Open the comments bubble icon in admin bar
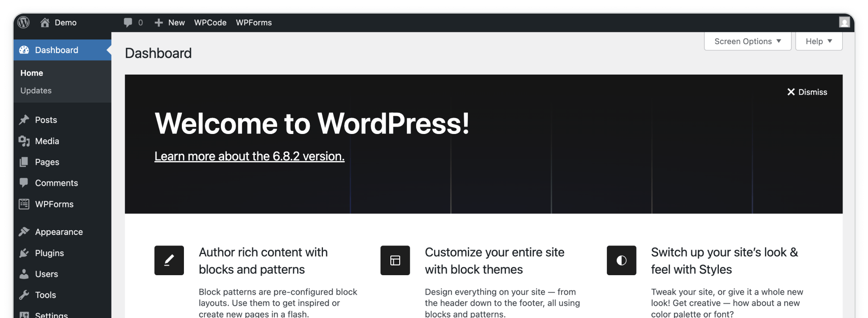Screen dimensions: 868x318 (128, 22)
